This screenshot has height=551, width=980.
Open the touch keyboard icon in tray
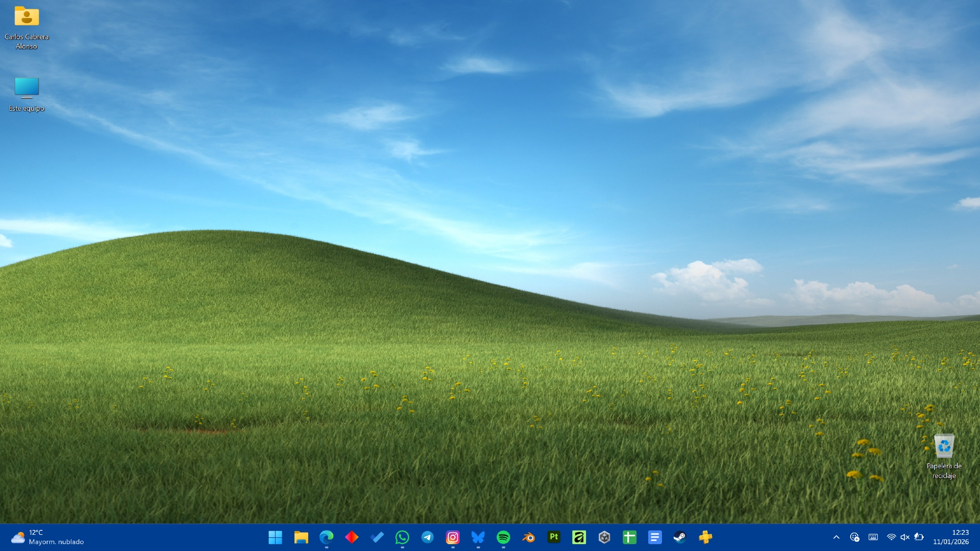[x=873, y=537]
